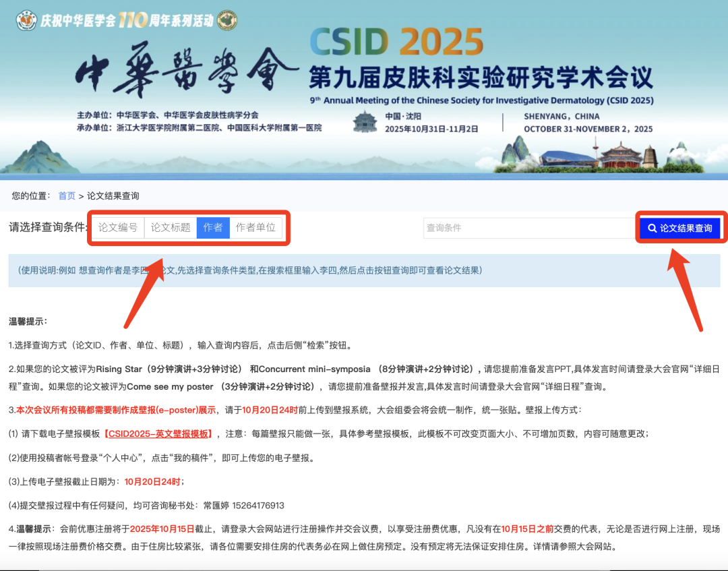The image size is (728, 571).
Task: Open the 首页 breadcrumb link
Action: [x=66, y=196]
